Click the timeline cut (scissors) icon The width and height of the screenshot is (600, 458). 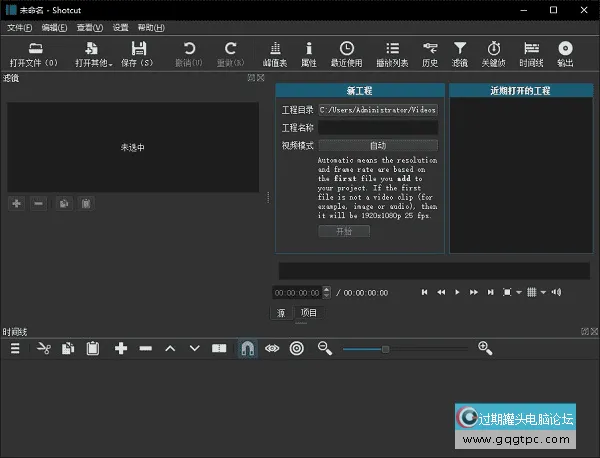43,348
